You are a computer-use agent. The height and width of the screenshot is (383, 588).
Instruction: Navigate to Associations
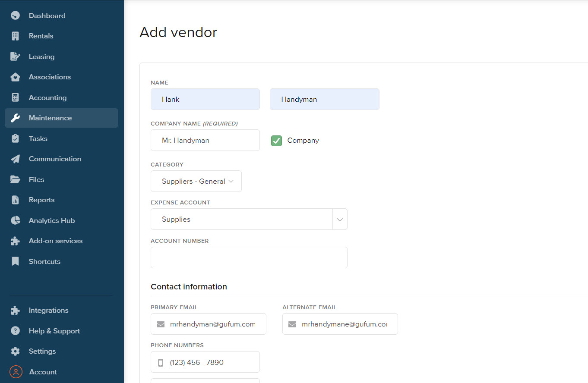coord(50,77)
